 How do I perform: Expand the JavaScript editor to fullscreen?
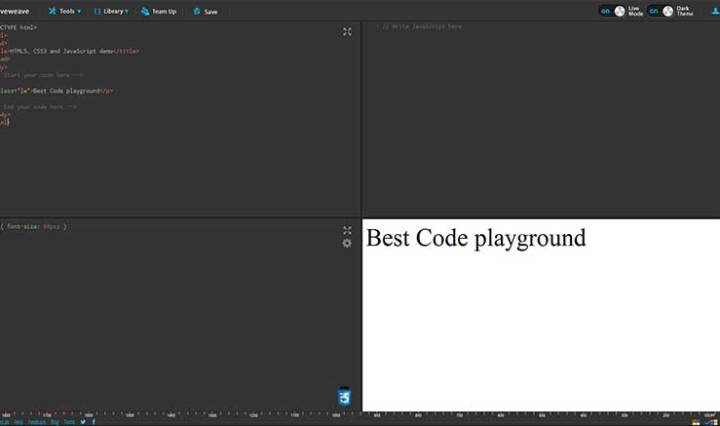click(710, 31)
